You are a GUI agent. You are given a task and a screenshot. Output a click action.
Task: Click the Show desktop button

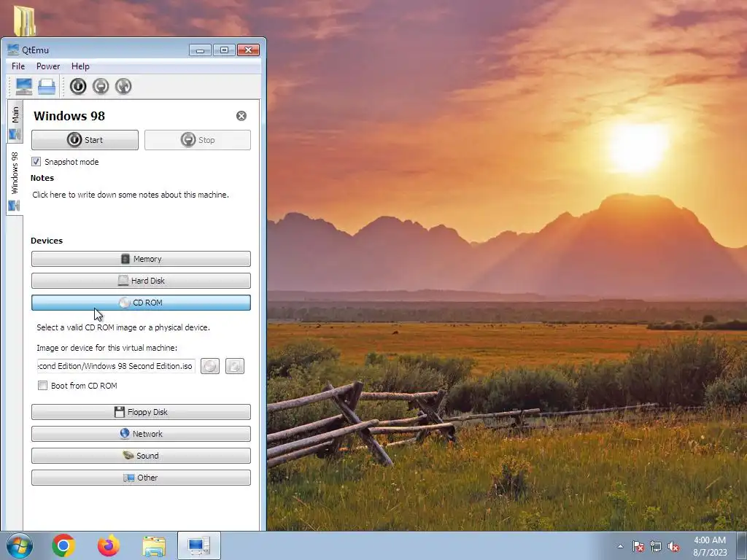tap(742, 545)
